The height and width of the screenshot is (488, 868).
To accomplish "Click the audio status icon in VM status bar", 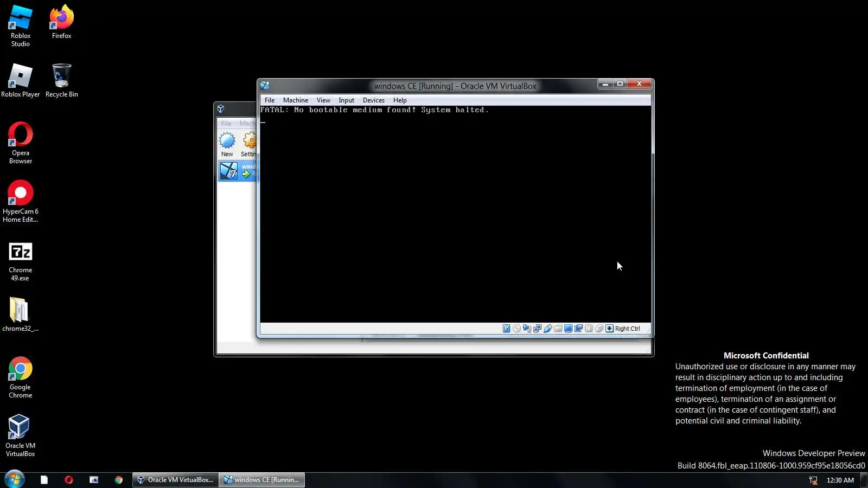I will 527,329.
